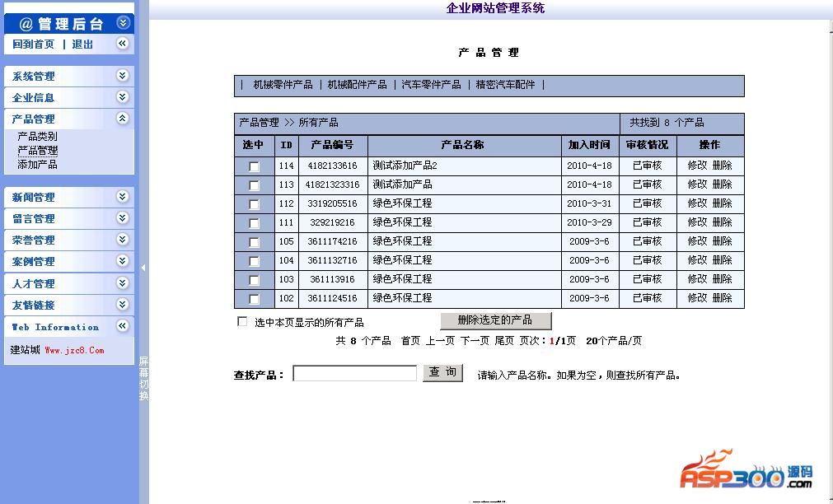This screenshot has height=504, width=833.
Task: Click 首页 pagination link
Action: click(410, 341)
